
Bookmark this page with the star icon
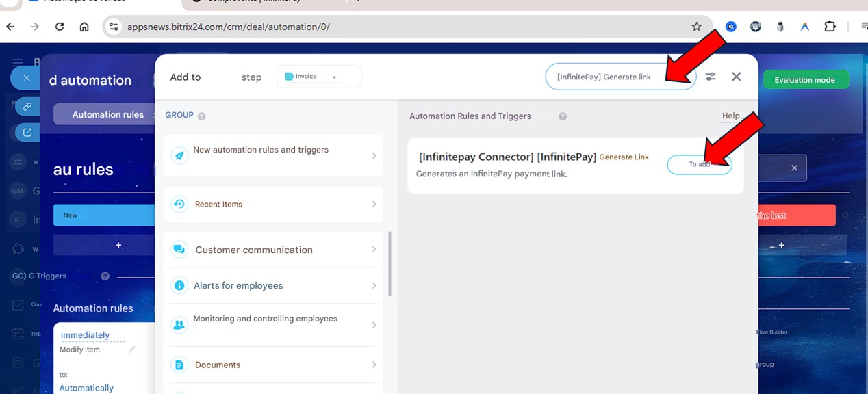pos(696,27)
